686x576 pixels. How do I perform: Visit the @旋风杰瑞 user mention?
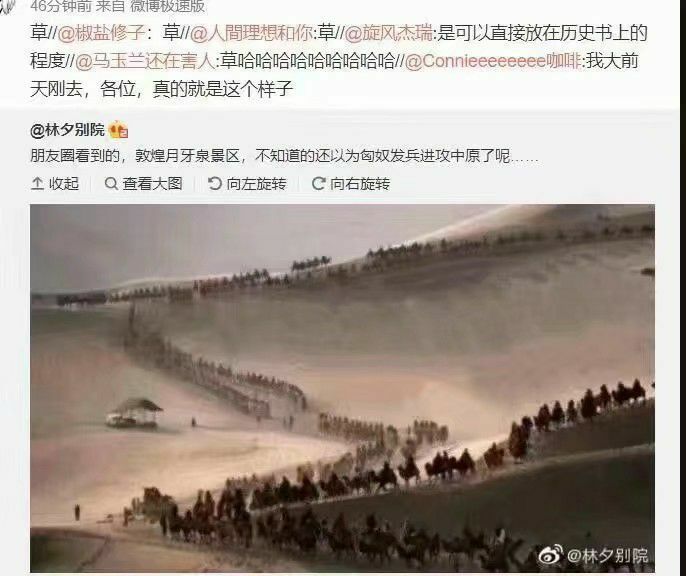[389, 33]
